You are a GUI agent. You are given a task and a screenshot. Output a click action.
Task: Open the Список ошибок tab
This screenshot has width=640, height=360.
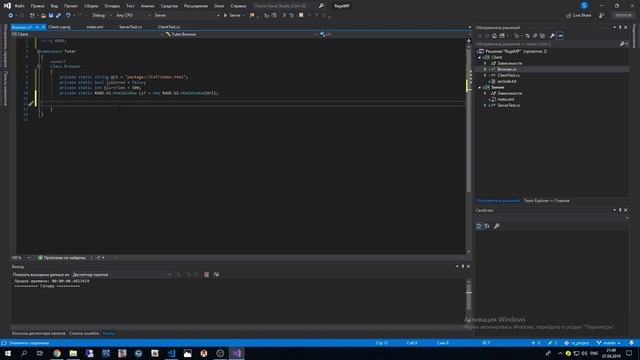tap(84, 333)
